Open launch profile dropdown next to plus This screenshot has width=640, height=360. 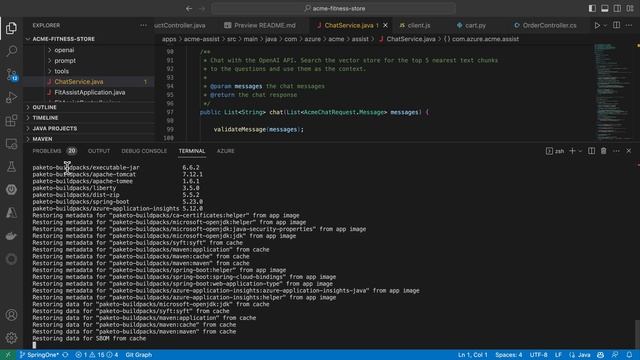(580, 151)
